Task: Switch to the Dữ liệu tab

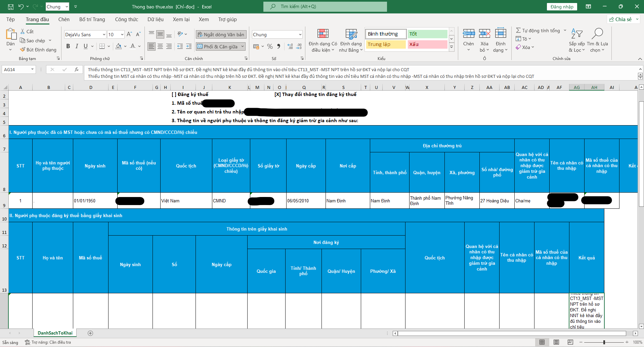Action: (x=155, y=19)
